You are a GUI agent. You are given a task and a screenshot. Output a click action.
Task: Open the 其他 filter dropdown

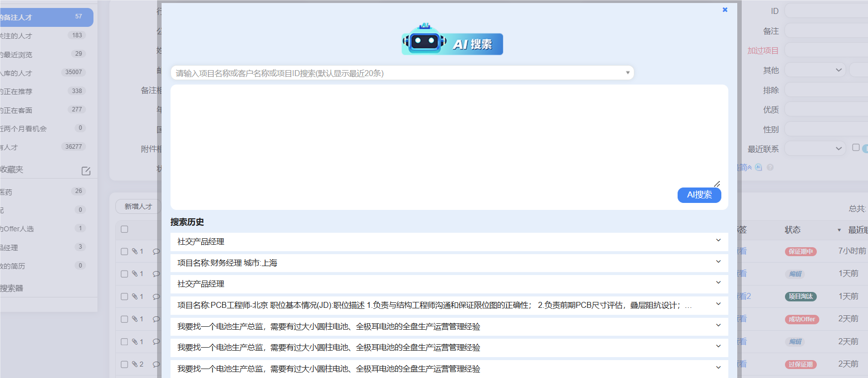click(x=815, y=70)
